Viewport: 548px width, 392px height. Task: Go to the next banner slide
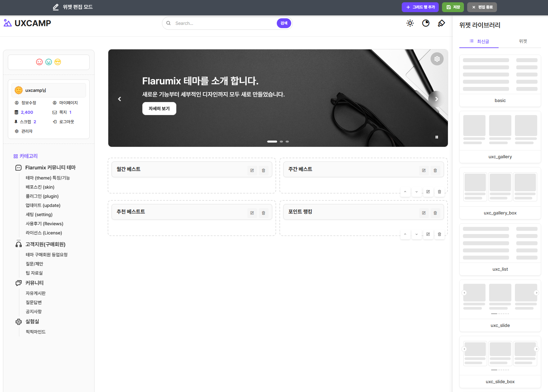coord(436,99)
